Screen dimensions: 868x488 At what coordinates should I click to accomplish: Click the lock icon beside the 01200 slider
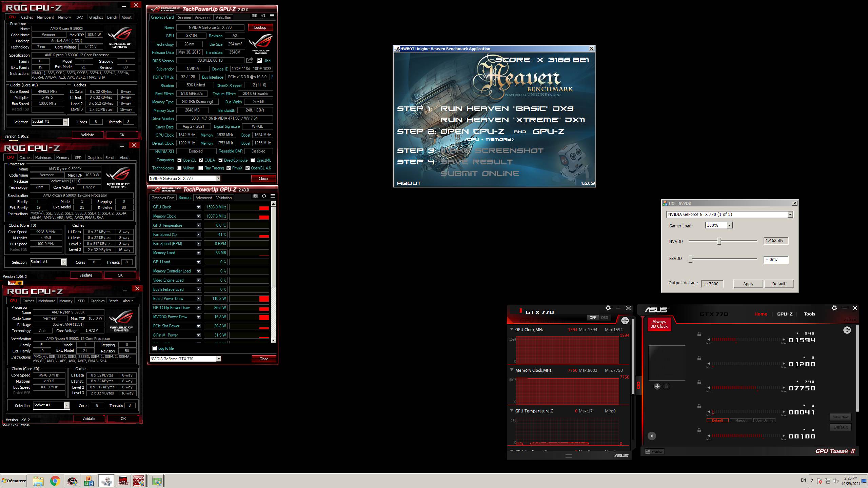tap(699, 358)
